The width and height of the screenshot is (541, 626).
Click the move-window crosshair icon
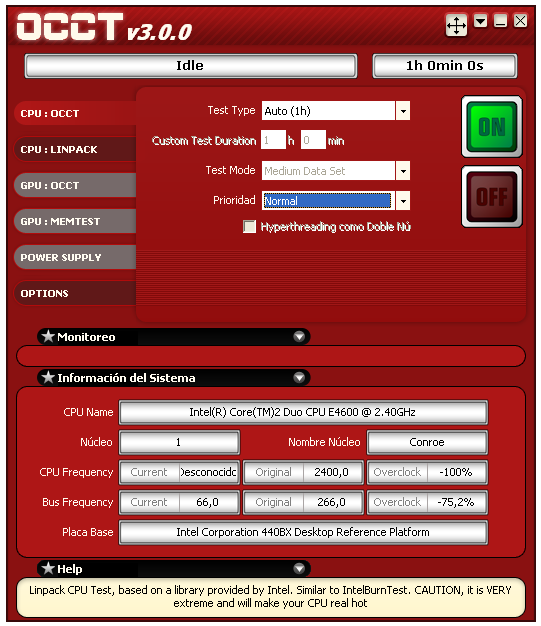[x=456, y=26]
